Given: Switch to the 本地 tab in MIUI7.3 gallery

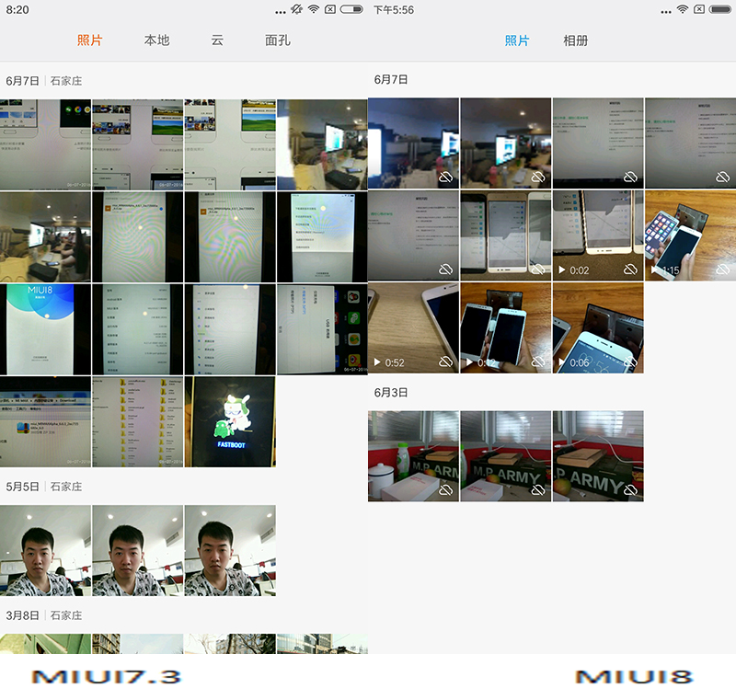Looking at the screenshot, I should pos(156,40).
